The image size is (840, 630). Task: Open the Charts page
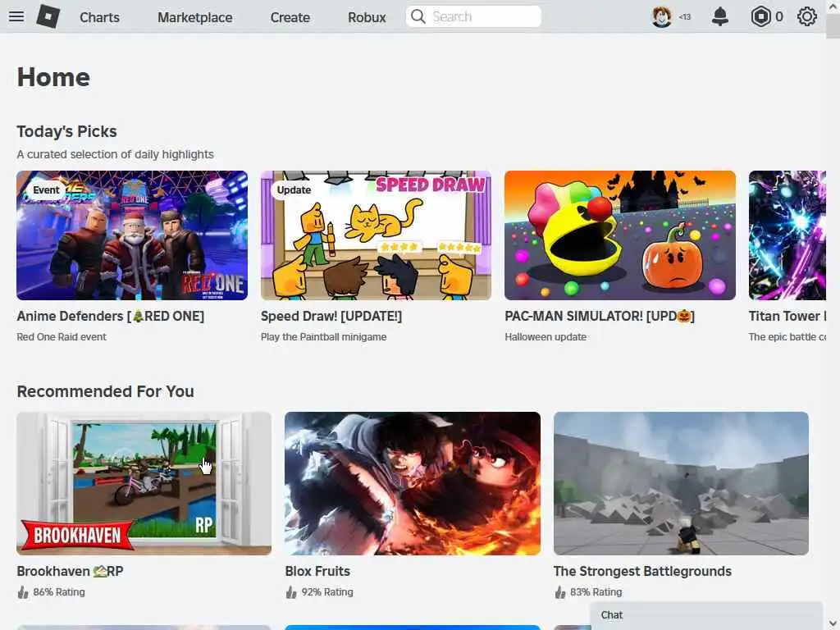click(x=99, y=17)
